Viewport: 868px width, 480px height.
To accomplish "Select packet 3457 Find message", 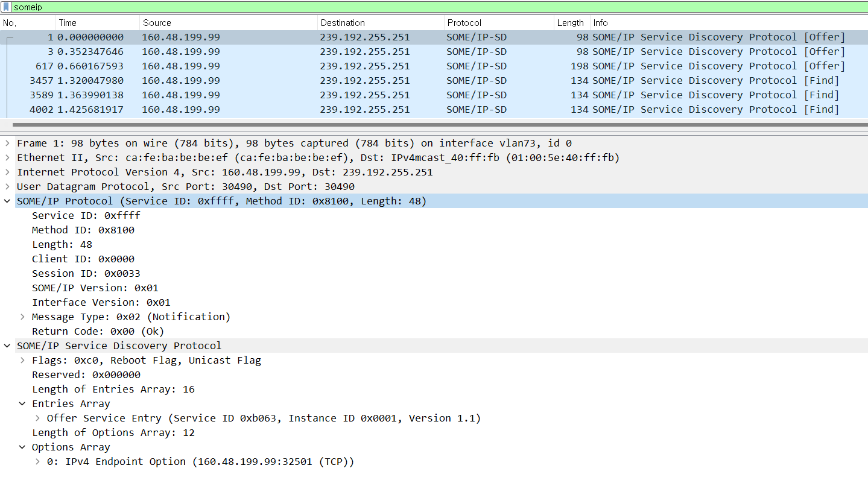I will point(434,81).
